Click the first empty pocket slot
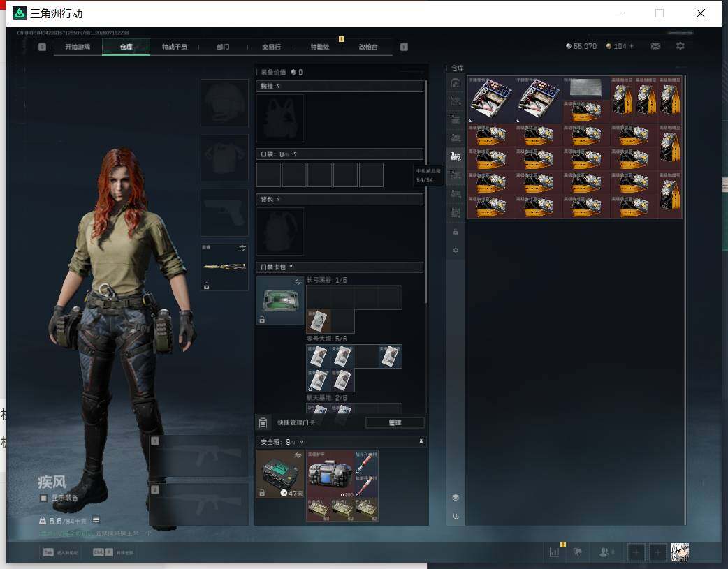This screenshot has height=569, width=728. click(x=268, y=175)
